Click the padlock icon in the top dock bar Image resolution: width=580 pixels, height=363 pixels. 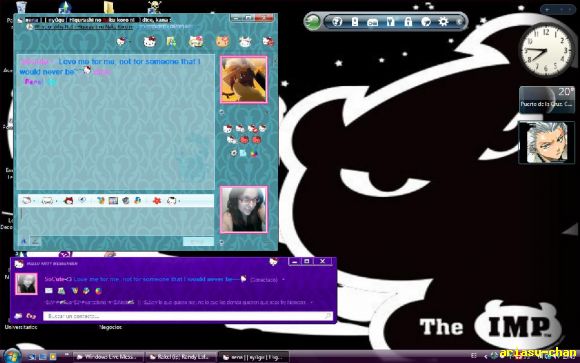408,21
